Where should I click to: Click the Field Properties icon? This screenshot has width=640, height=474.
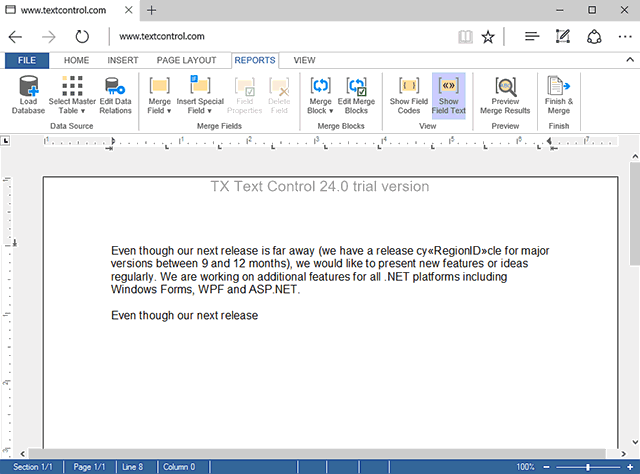pos(244,96)
